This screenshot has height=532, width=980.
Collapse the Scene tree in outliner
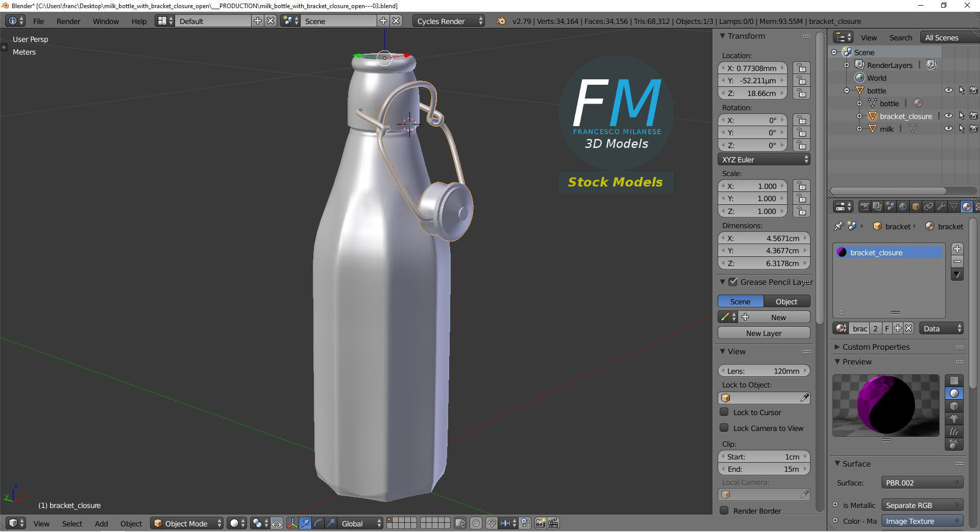[834, 52]
